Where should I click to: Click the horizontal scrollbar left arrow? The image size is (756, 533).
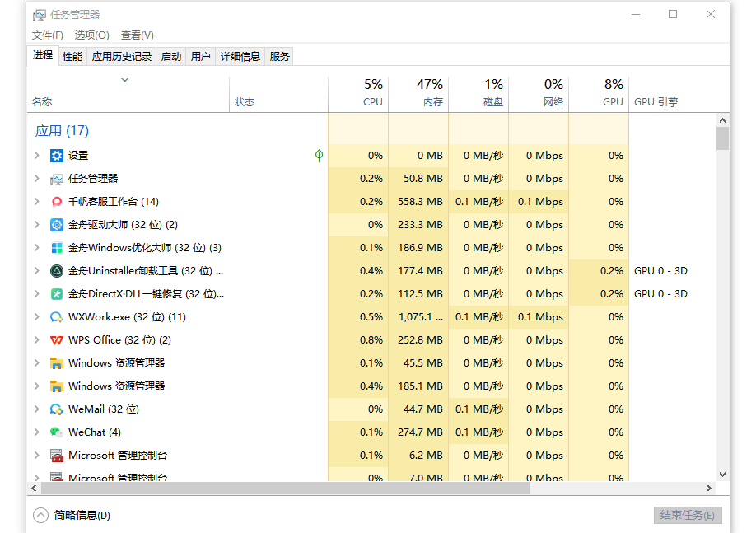click(x=34, y=489)
